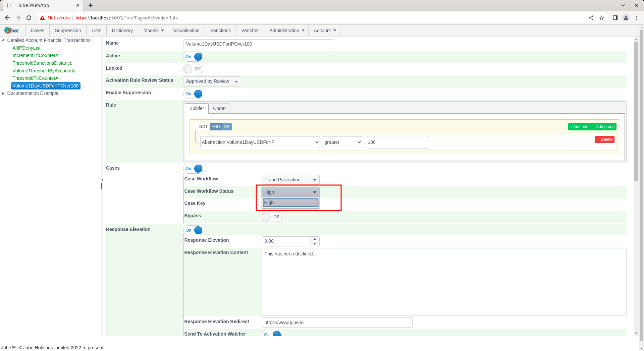Click the Response Elevation Content textarea

pyautogui.click(x=444, y=282)
